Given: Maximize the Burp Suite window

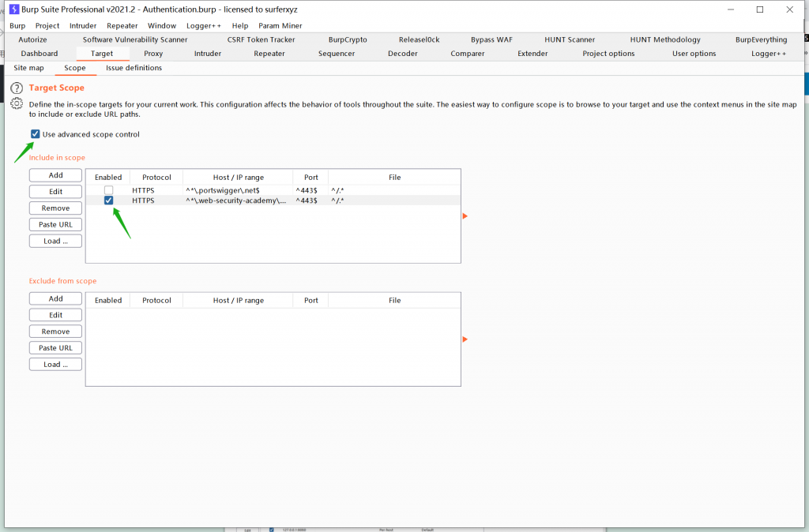Looking at the screenshot, I should [x=760, y=9].
